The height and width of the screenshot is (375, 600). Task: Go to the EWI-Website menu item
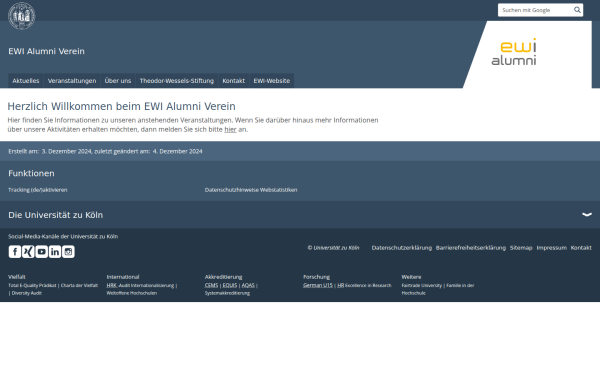coord(272,81)
